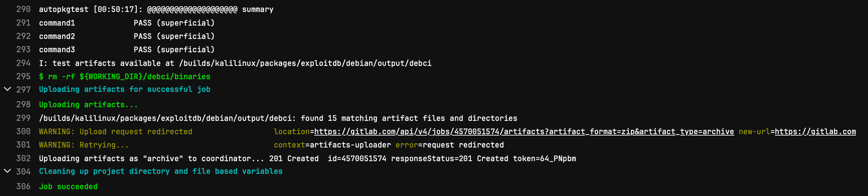Click line number 293 beside command3
868x196 pixels.
click(x=23, y=50)
